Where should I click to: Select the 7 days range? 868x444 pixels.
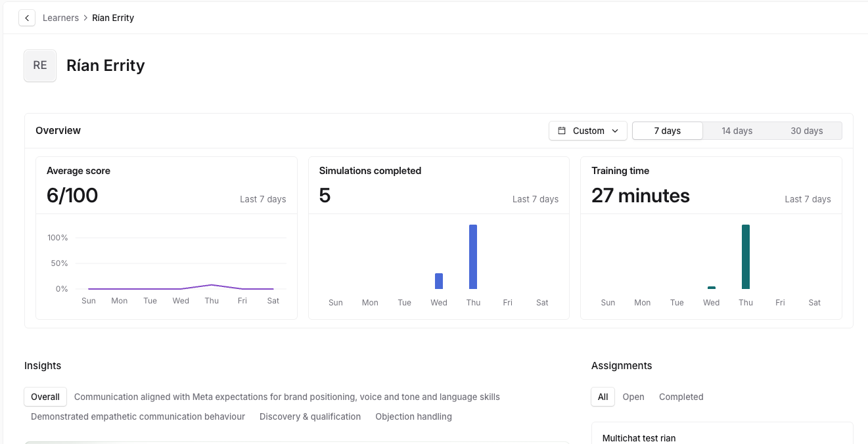coord(668,131)
